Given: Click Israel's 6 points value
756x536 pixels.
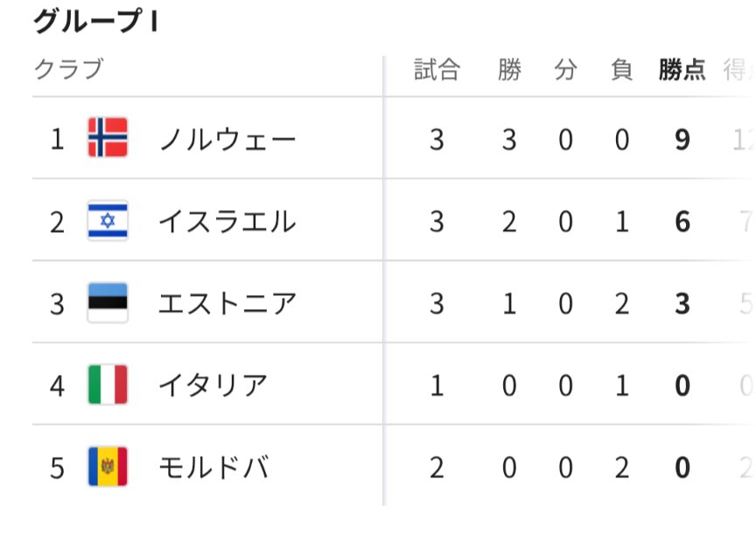Looking at the screenshot, I should coord(682,222).
